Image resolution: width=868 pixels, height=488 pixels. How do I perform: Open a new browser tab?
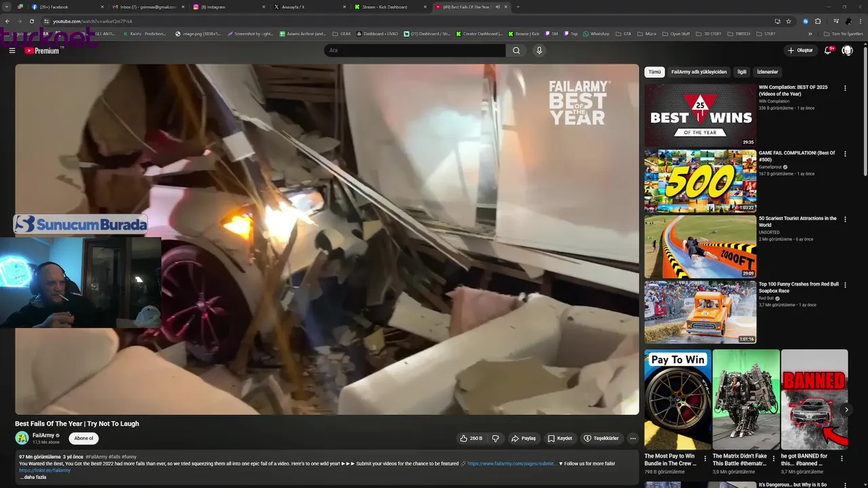pos(518,7)
